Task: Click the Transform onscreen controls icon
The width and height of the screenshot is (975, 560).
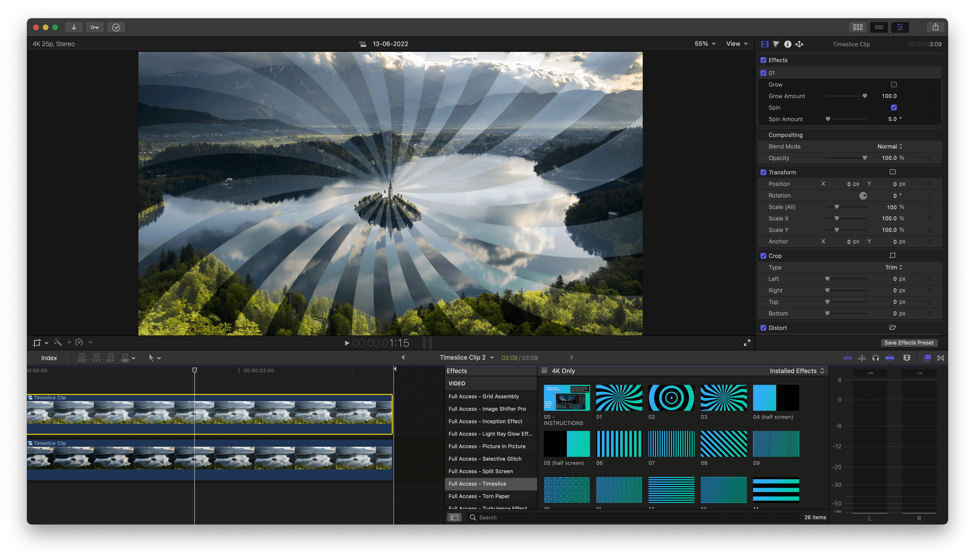Action: click(892, 172)
